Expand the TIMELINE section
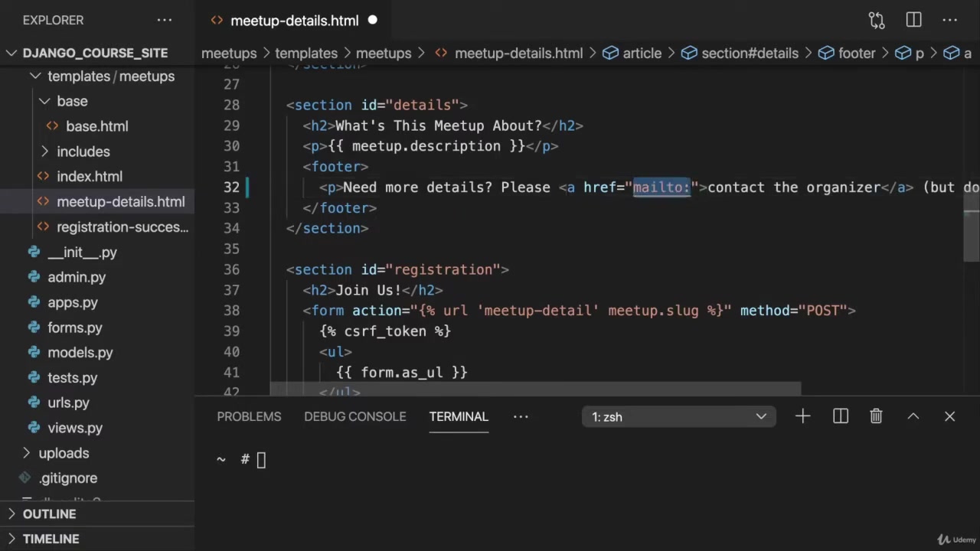 tap(12, 539)
